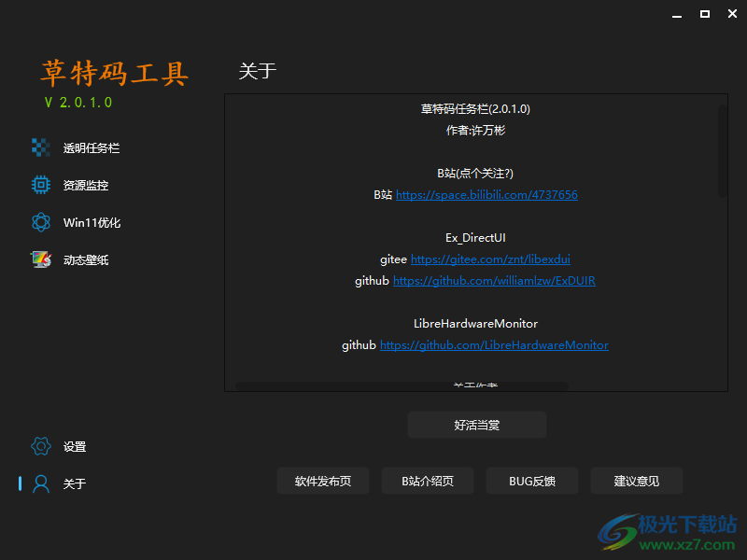Select the 动态壁纸 (dynamic wallpaper) icon
The image size is (747, 560).
coord(41,259)
